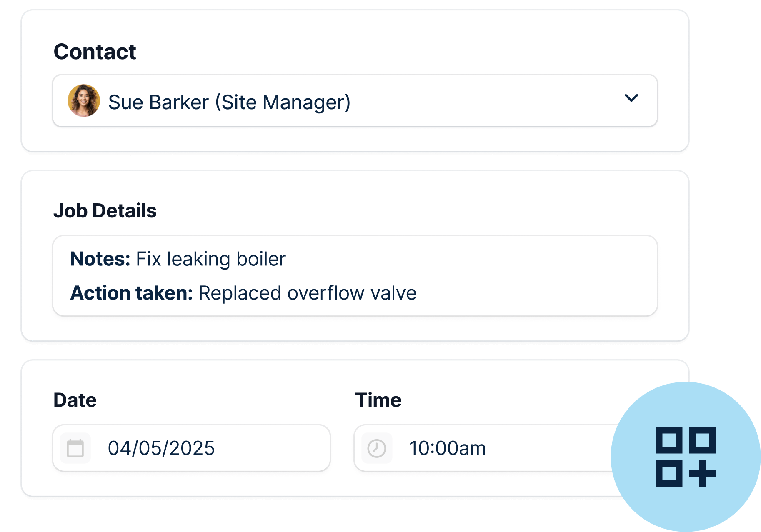The height and width of the screenshot is (532, 761).
Task: Click the calendar icon in the Date field
Action: [76, 448]
